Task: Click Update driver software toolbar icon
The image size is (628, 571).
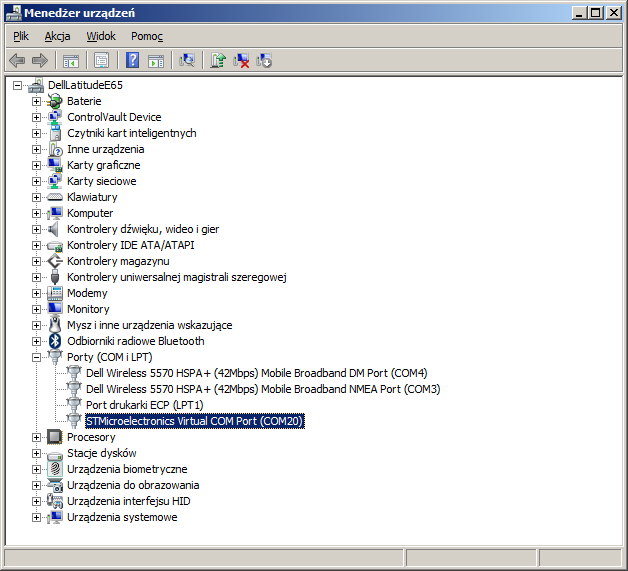Action: pyautogui.click(x=218, y=60)
